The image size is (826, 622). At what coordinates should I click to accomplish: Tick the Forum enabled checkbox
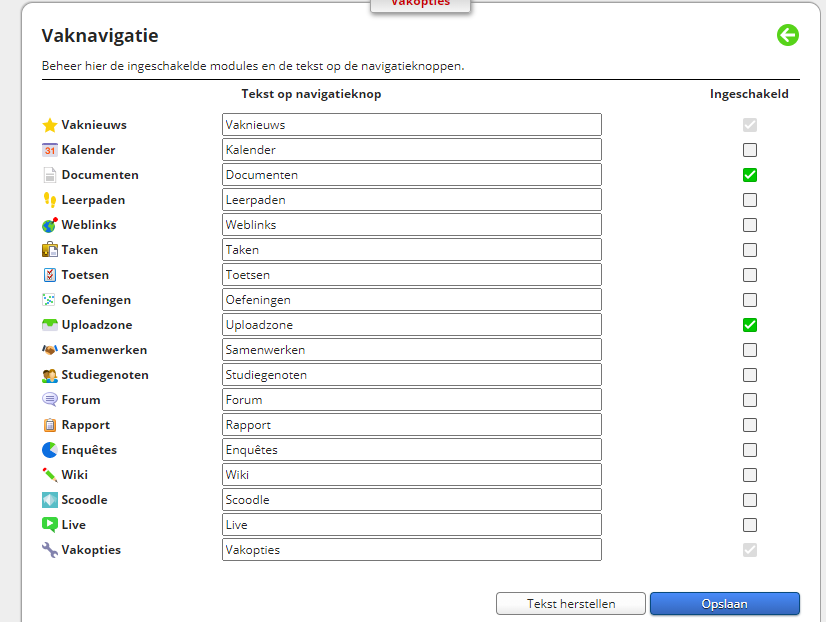[750, 400]
